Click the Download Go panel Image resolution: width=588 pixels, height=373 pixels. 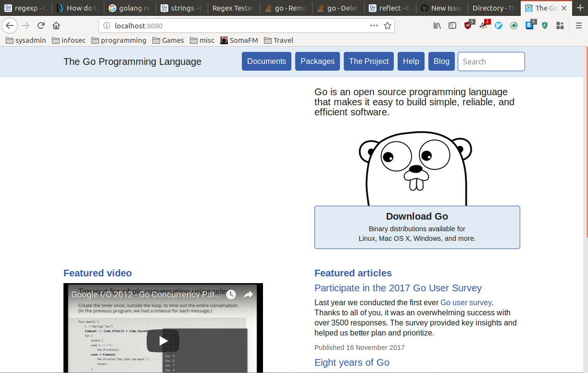(417, 226)
